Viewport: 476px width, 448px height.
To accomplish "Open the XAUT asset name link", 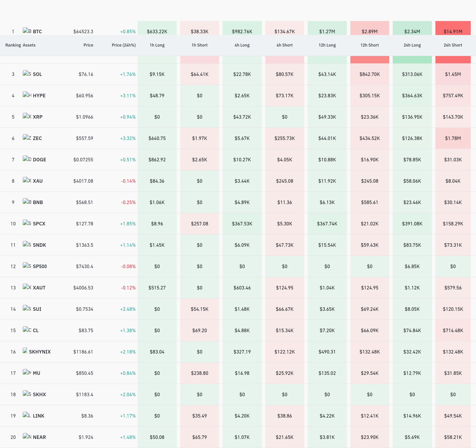I will 39,288.
